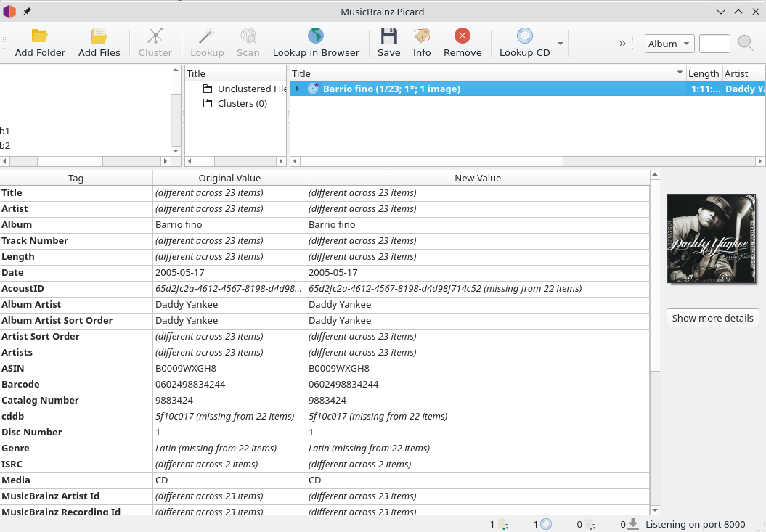
Task: Click the Lookup CD disc icon
Action: (x=524, y=36)
